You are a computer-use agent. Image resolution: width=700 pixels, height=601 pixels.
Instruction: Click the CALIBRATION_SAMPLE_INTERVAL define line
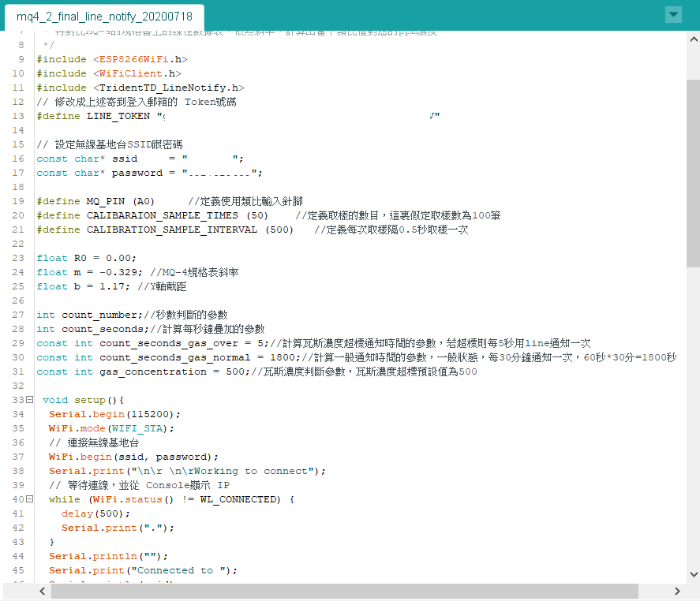pos(253,230)
